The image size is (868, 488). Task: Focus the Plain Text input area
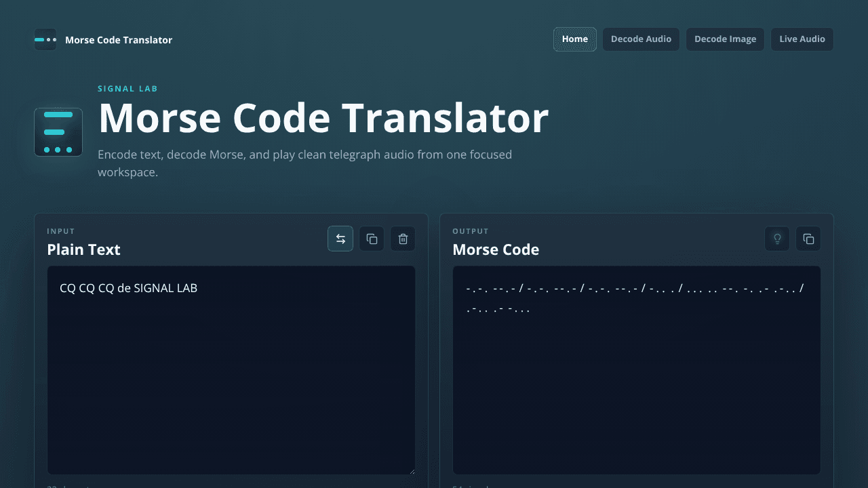pyautogui.click(x=231, y=370)
